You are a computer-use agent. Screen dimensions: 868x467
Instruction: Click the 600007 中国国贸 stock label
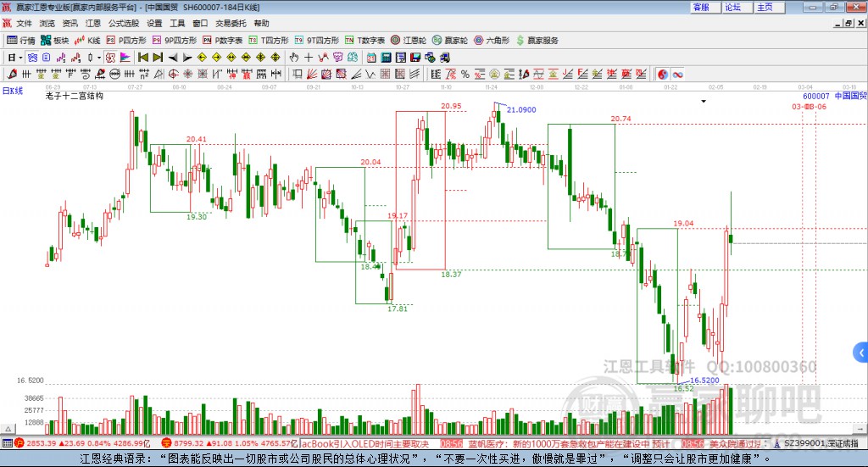click(x=835, y=96)
